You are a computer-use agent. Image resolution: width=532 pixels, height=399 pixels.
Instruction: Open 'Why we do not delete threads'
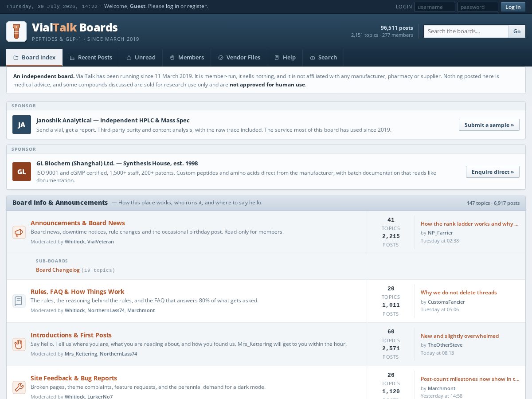tap(459, 293)
